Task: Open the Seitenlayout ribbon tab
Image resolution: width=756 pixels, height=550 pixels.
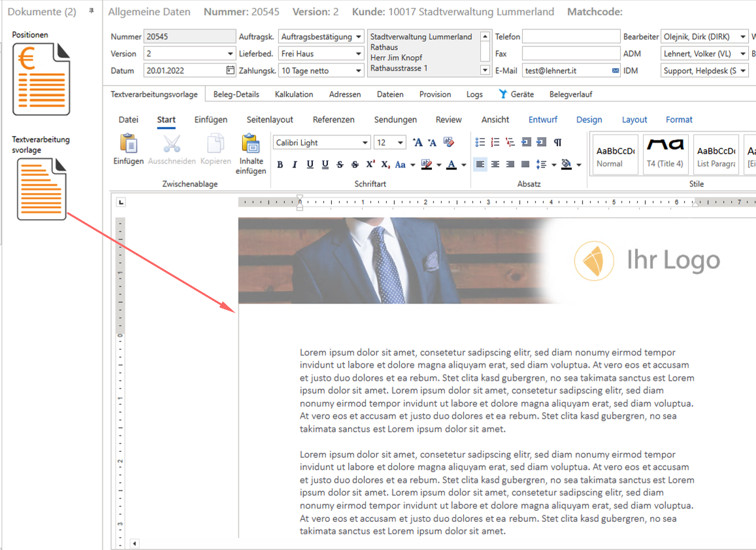Action: click(270, 120)
